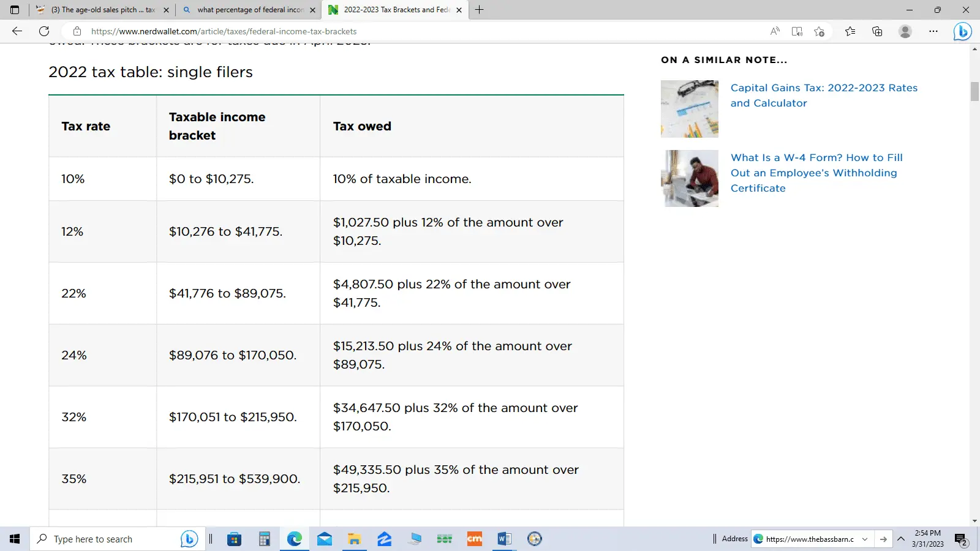Open the Mail app from taskbar
This screenshot has width=980, height=551.
click(325, 539)
